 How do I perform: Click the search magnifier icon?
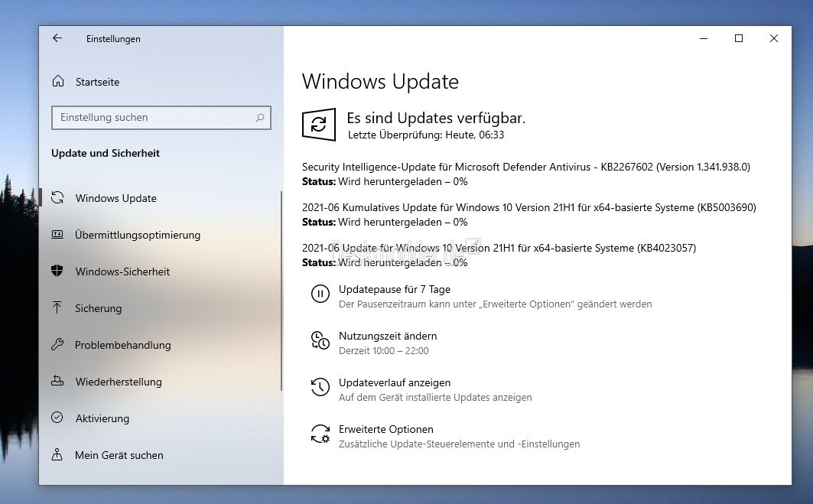point(260,118)
